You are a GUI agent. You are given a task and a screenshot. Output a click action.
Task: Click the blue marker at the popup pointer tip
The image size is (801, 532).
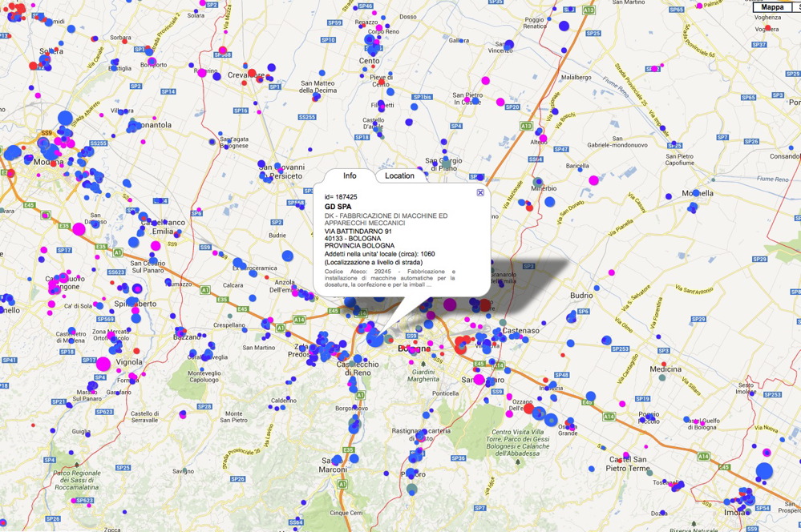(x=375, y=337)
